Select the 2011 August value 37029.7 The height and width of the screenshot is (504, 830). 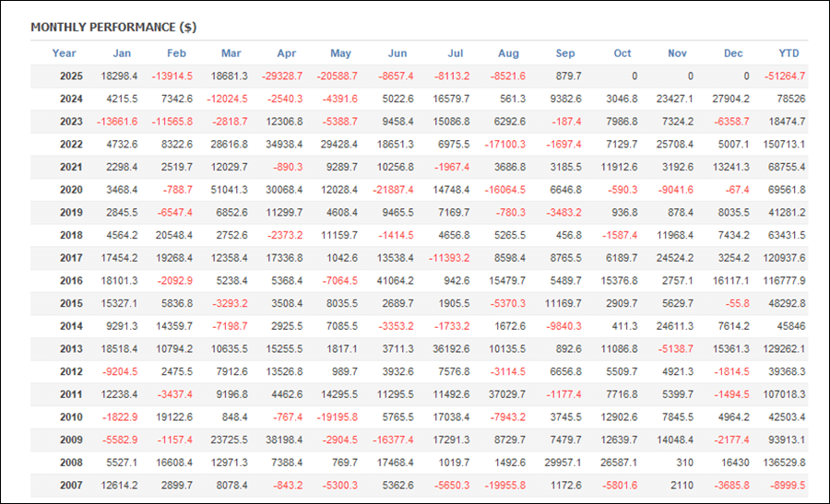(508, 393)
